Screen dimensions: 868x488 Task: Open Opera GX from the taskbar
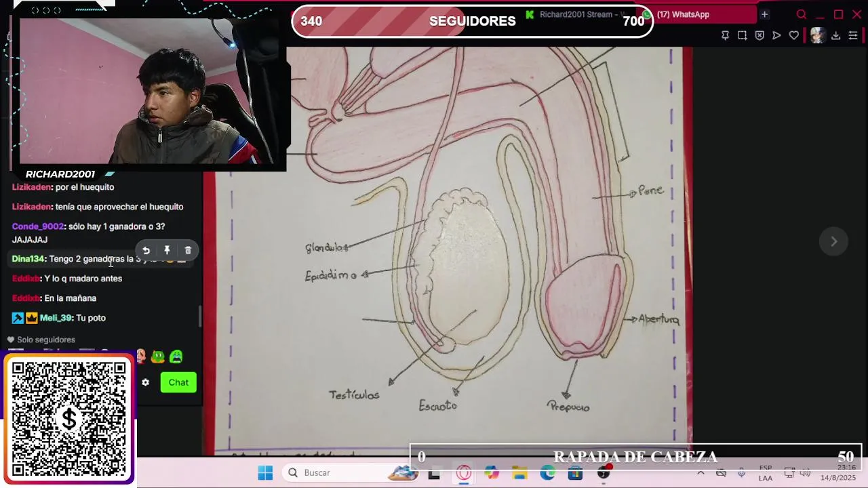(464, 473)
